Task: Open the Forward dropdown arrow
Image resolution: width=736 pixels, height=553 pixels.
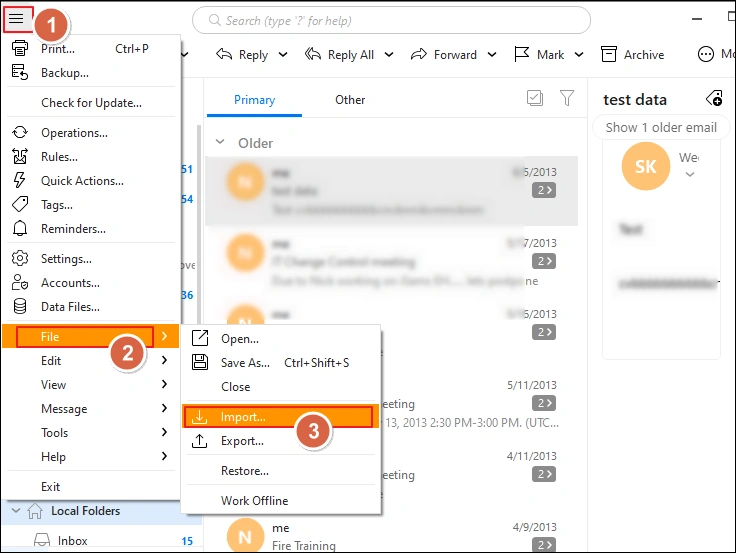Action: point(492,55)
